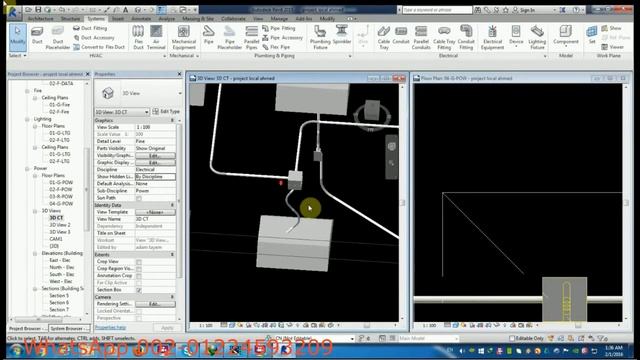Collapse the Identity Data section
This screenshot has width=640, height=360.
click(x=172, y=205)
